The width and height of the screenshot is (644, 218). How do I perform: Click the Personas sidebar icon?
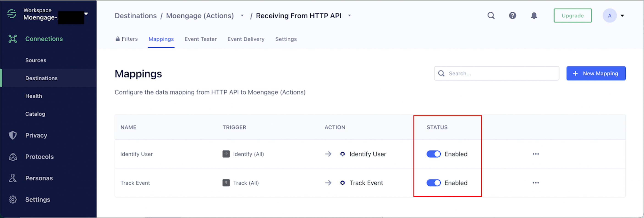tap(13, 178)
